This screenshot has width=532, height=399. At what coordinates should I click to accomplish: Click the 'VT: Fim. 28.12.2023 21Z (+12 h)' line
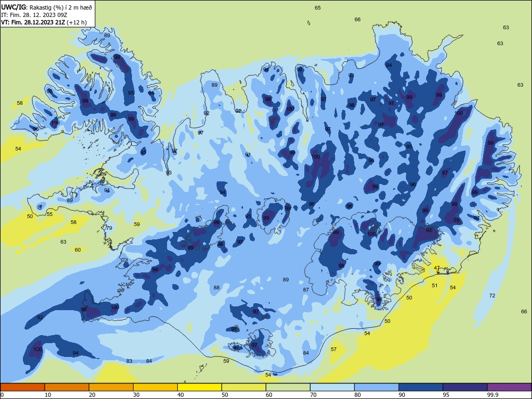point(44,22)
